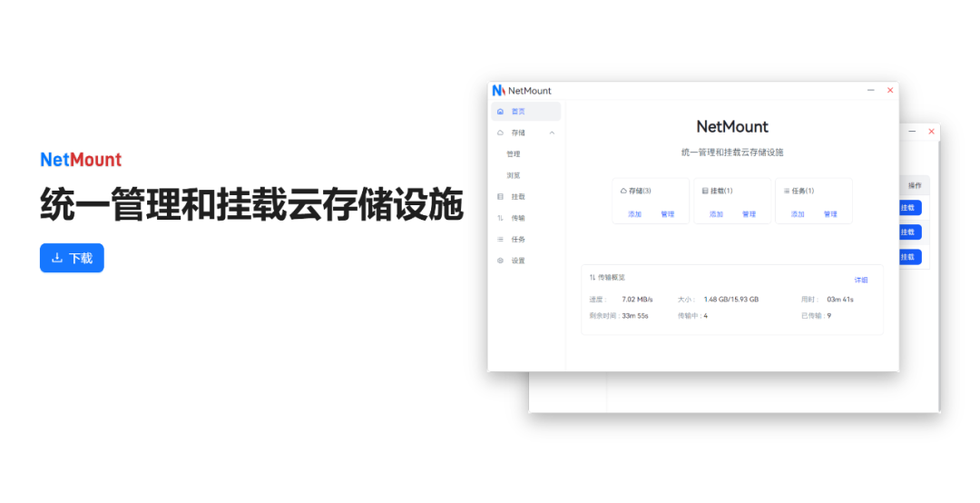The width and height of the screenshot is (980, 503).
Task: Click the size value 1.48 GB/15.93 GB
Action: (x=731, y=300)
